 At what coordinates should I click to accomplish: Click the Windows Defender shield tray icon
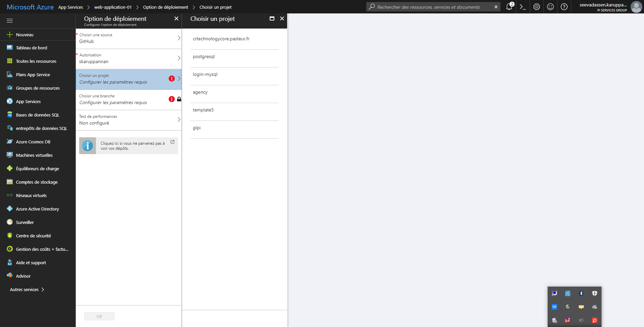point(595,293)
